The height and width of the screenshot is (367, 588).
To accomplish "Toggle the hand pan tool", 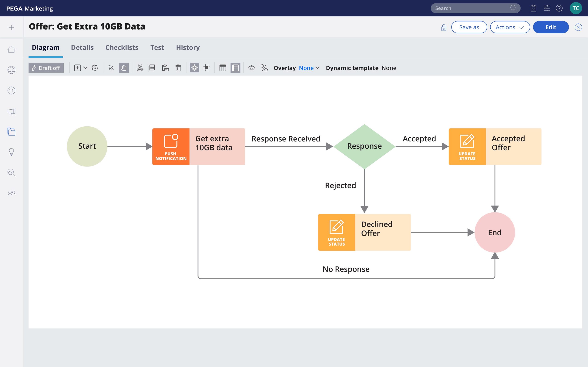I will [x=124, y=68].
